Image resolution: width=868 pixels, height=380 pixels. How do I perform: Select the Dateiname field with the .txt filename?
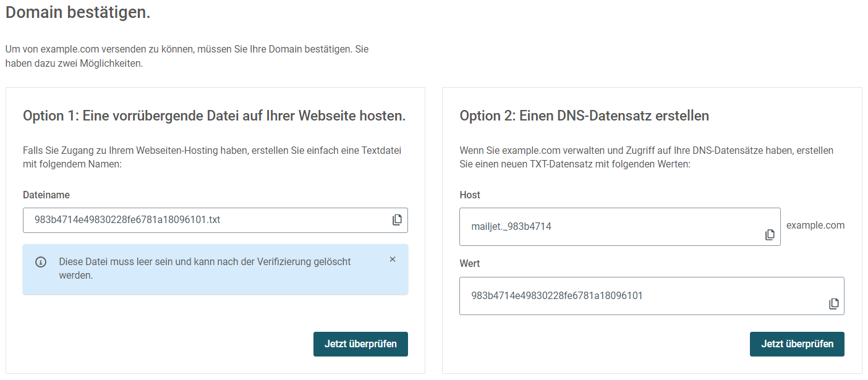(x=215, y=220)
